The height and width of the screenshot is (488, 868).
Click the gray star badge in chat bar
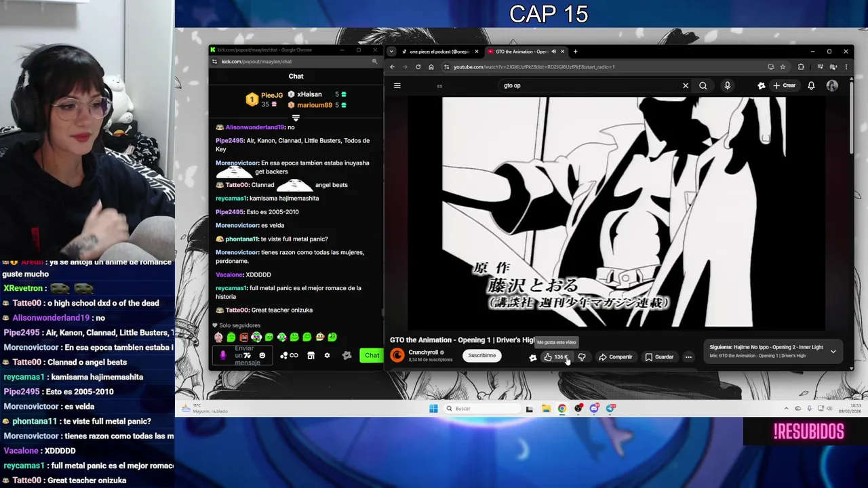347,355
